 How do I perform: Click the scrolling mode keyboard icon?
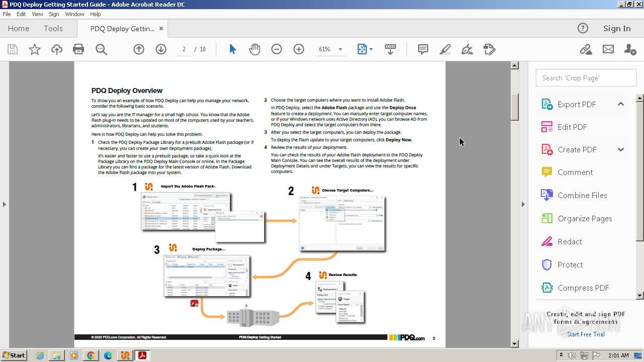click(x=390, y=49)
